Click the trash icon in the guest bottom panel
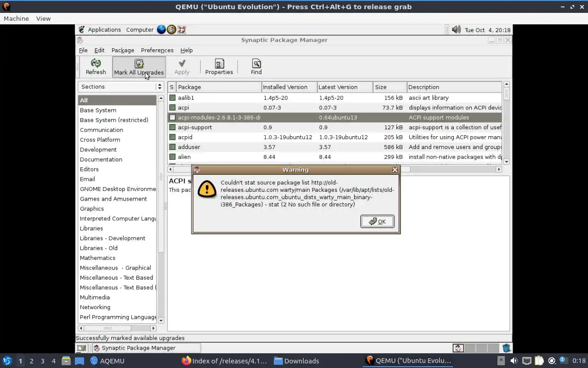Image resolution: width=588 pixels, height=368 pixels. pos(506,348)
